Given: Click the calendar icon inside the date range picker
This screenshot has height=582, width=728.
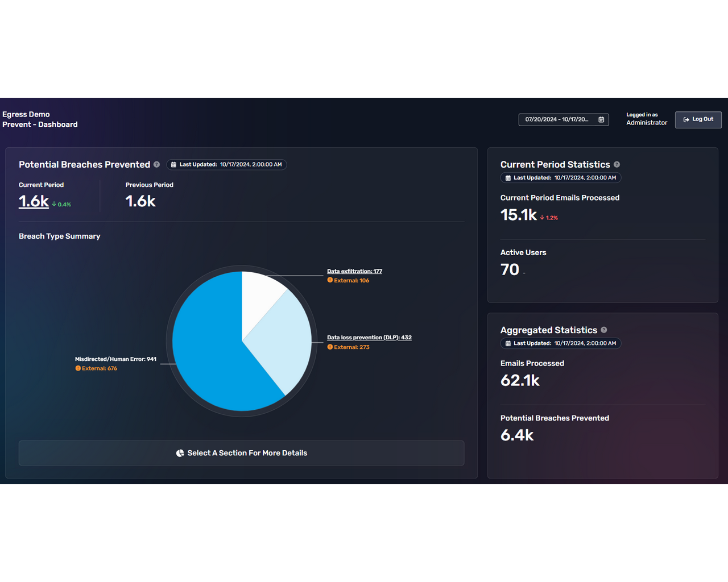Looking at the screenshot, I should [x=601, y=119].
